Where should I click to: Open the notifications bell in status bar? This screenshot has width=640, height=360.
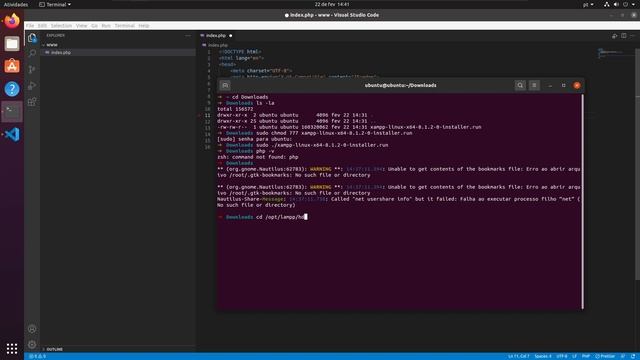633,356
